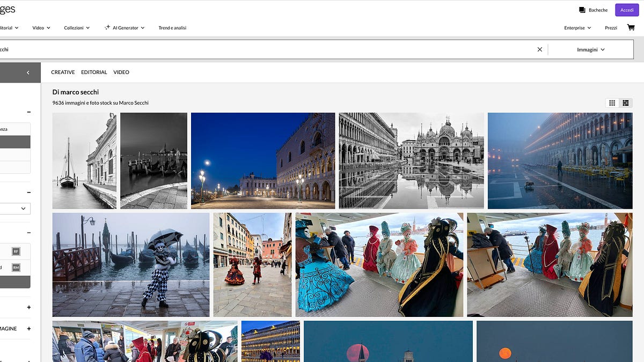Switch to the VIDEO tab

121,72
